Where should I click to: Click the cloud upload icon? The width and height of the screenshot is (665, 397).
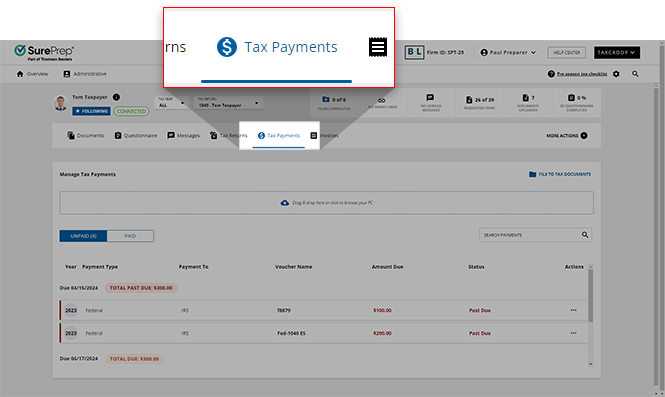[285, 203]
